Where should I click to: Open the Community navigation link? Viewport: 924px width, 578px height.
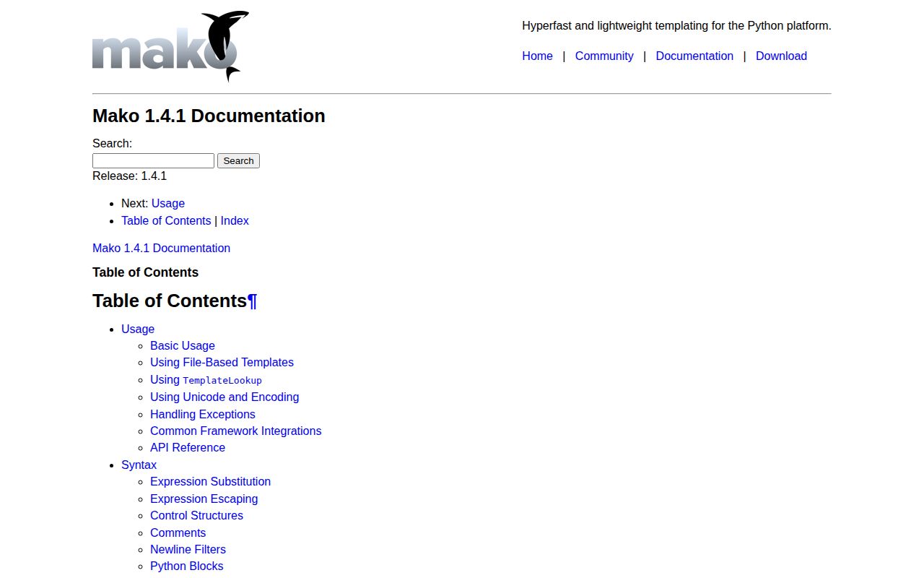604,56
